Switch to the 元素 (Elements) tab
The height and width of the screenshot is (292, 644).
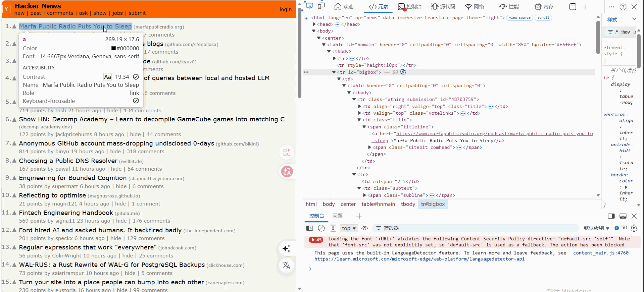pyautogui.click(x=378, y=6)
